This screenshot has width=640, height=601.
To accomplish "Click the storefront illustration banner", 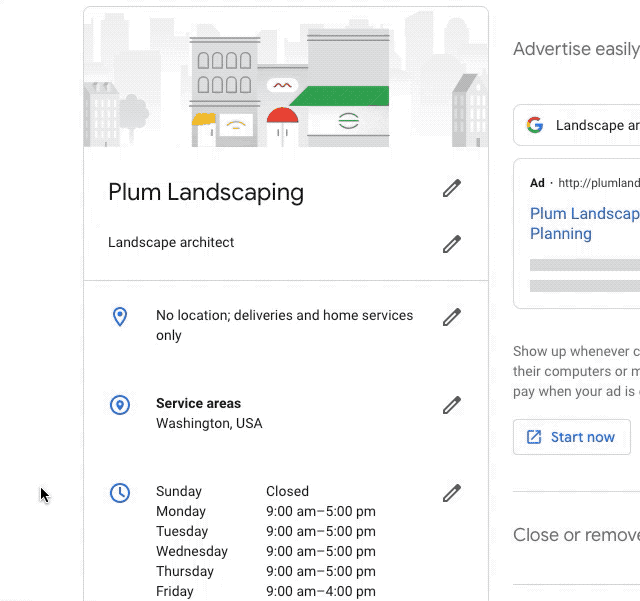I will (x=286, y=78).
